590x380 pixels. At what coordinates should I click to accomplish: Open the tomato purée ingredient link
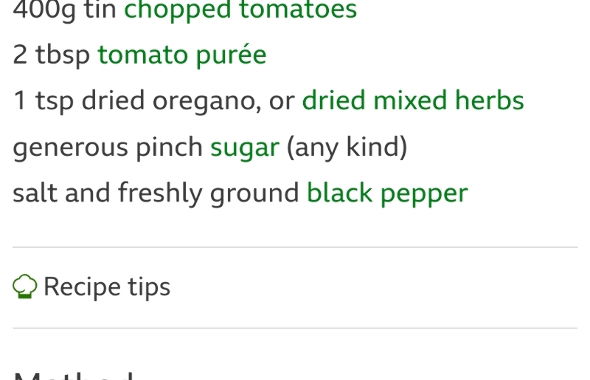point(182,55)
